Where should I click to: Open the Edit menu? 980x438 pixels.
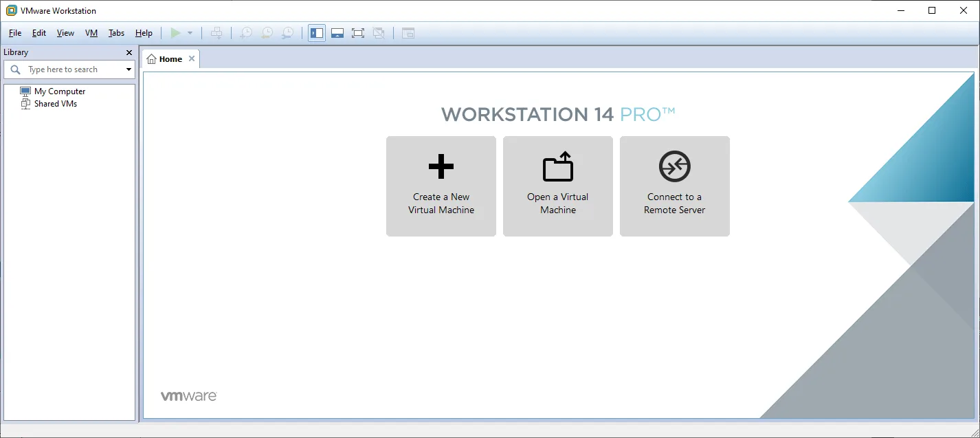pos(39,33)
